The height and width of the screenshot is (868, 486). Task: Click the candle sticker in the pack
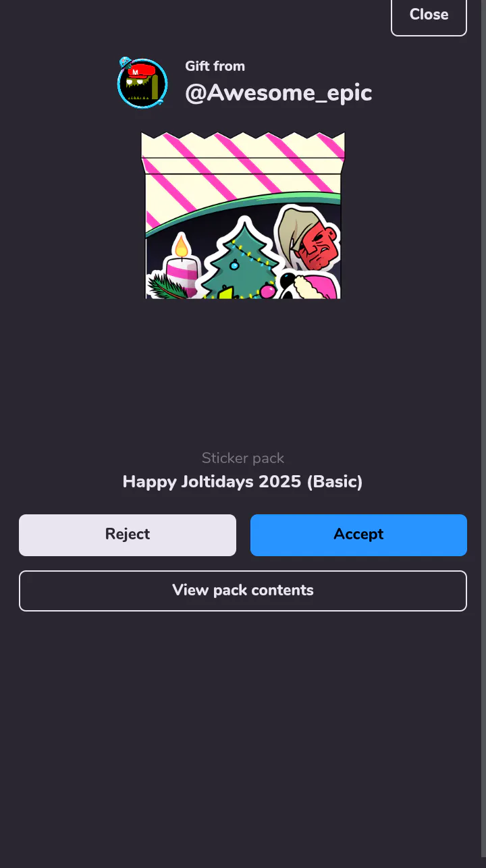(181, 265)
